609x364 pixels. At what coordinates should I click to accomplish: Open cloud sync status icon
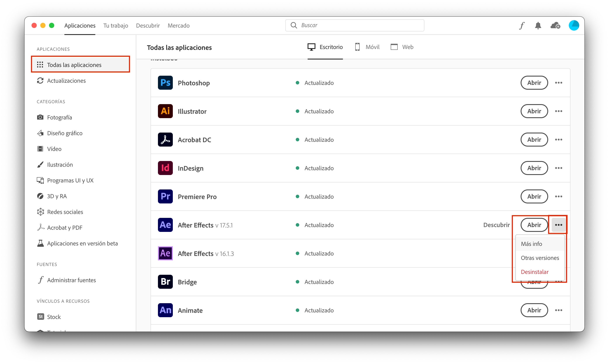(555, 26)
